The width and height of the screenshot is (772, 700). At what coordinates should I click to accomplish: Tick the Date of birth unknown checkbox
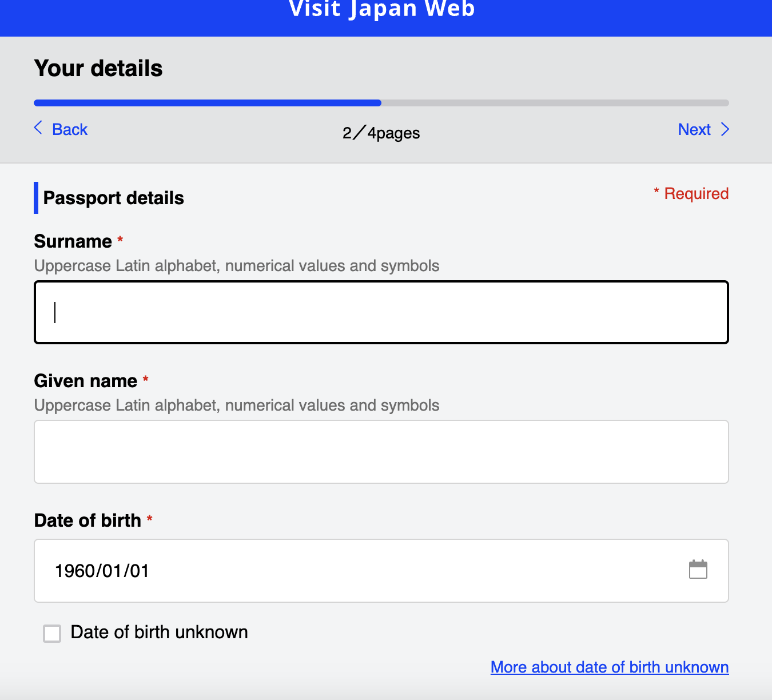52,633
